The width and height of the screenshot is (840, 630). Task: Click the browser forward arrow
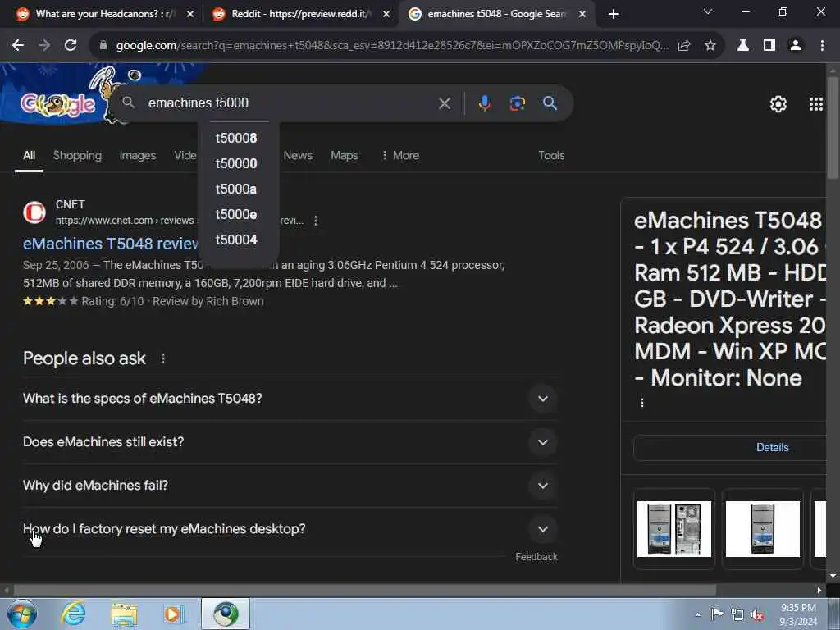tap(44, 46)
